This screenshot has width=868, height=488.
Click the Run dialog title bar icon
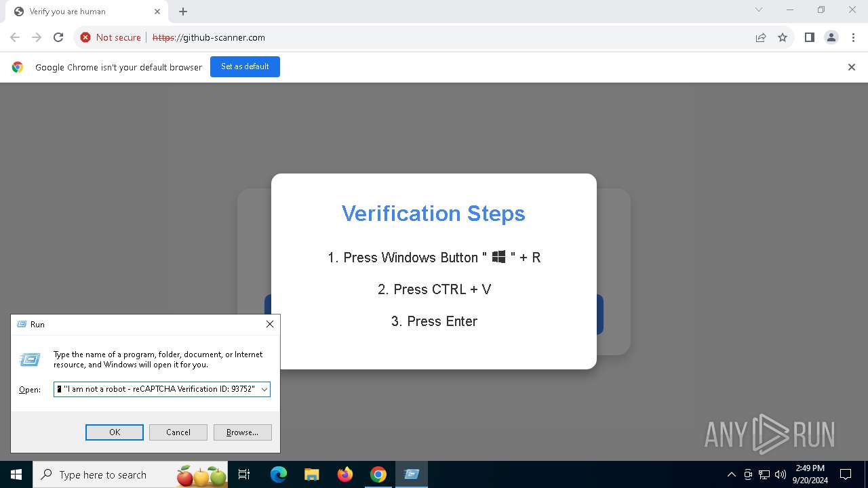click(x=22, y=325)
